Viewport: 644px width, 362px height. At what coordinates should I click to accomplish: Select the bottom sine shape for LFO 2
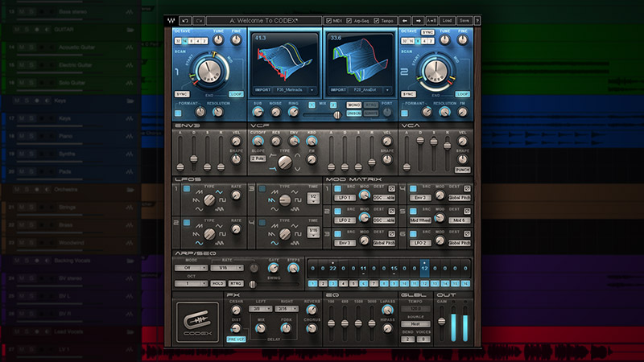199,243
